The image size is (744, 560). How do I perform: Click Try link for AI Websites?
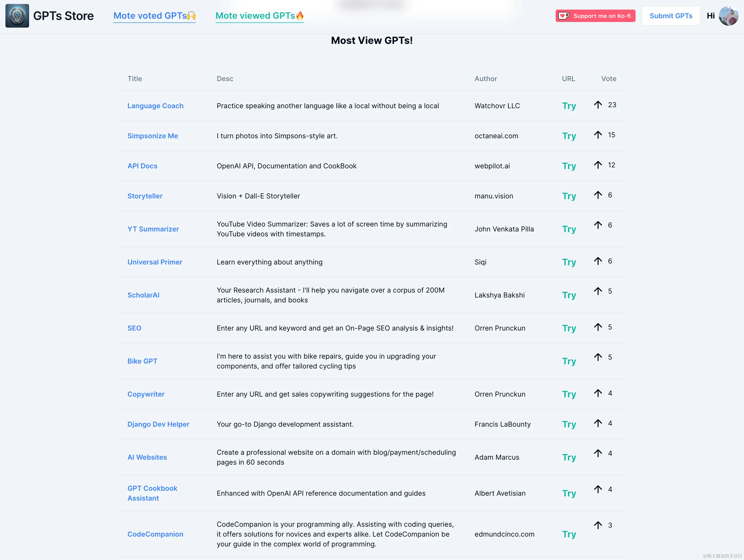tap(569, 457)
